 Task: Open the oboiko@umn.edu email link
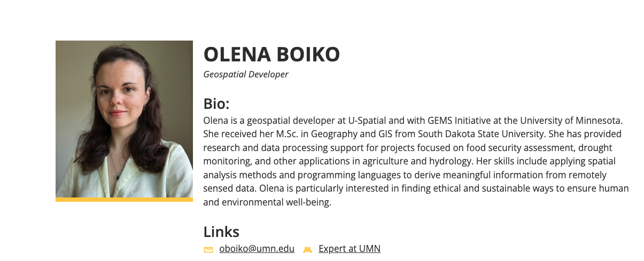coord(257,249)
